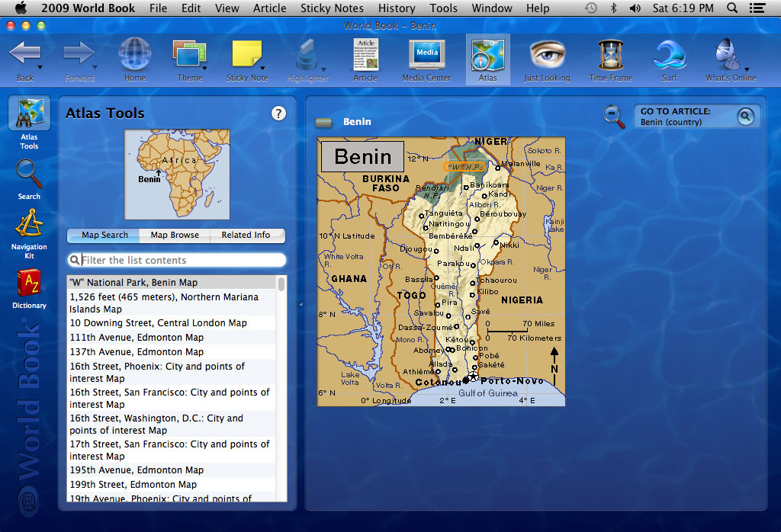Select 17th Street, San Francisco map entry

click(x=172, y=450)
